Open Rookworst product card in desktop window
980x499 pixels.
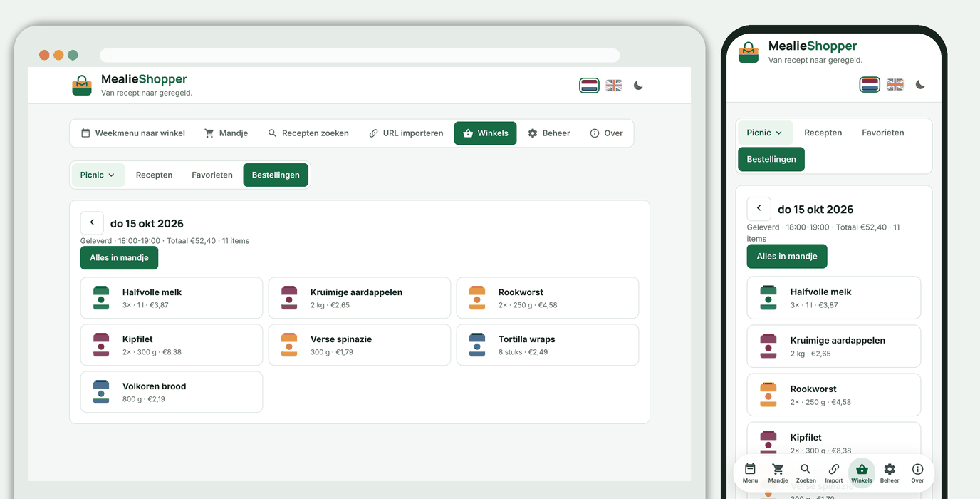548,298
